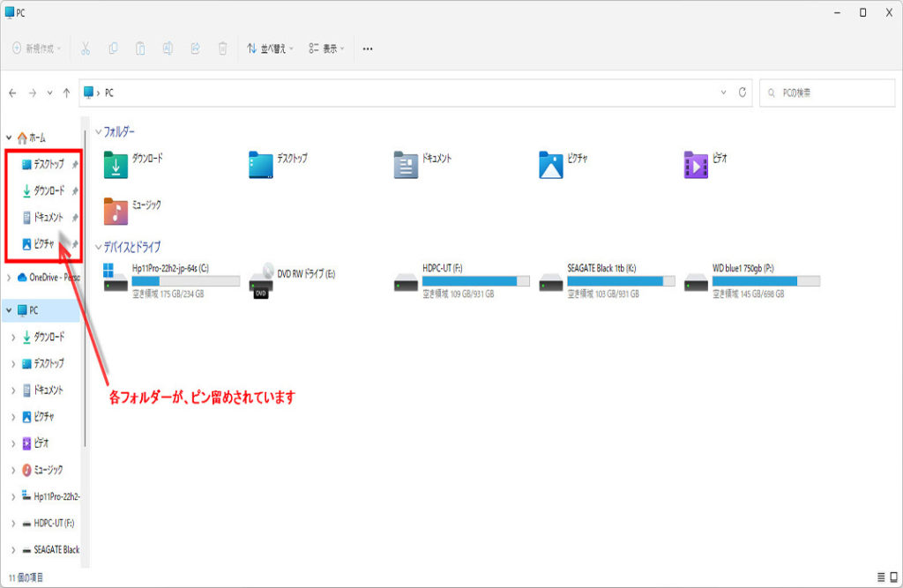Click the 新規作成 button
The image size is (903, 588).
(x=36, y=48)
